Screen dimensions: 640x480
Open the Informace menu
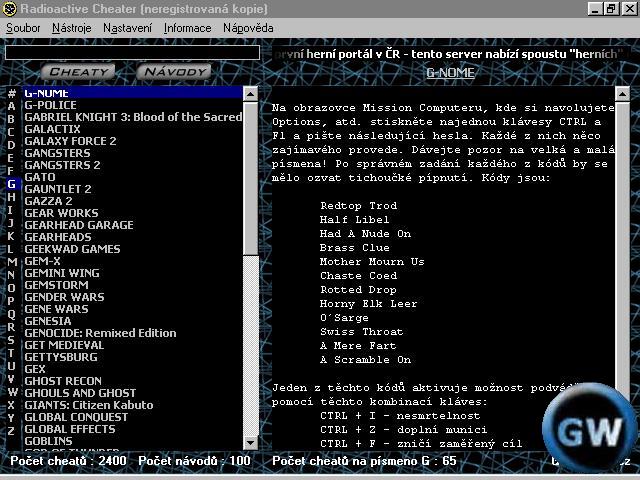pyautogui.click(x=187, y=28)
